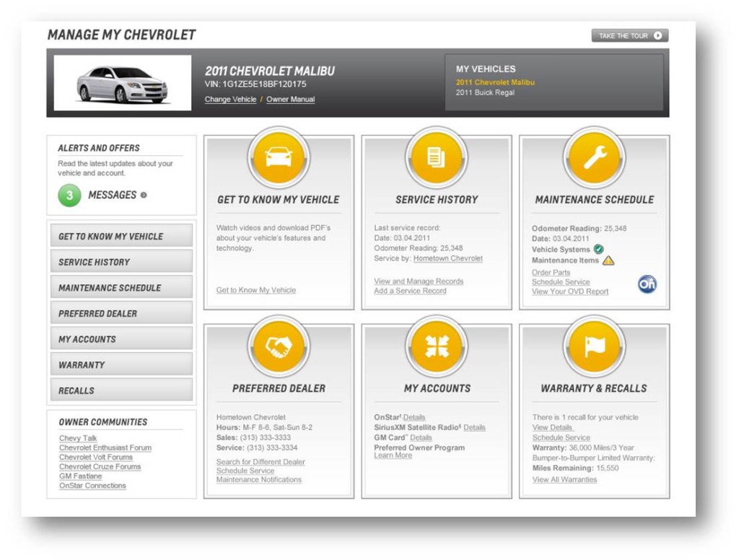Select Service History in the sidebar menu
This screenshot has width=739, height=560.
coord(121,262)
